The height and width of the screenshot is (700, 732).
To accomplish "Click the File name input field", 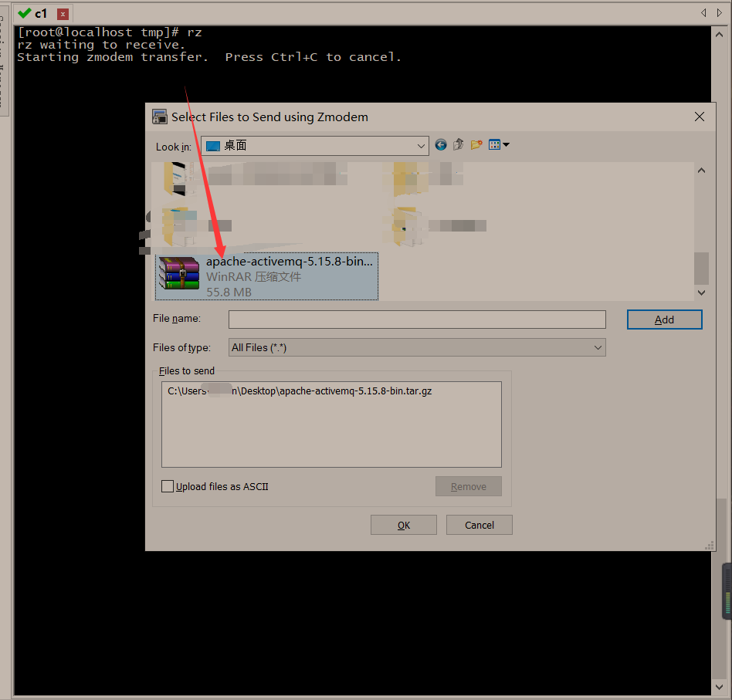I will click(417, 320).
